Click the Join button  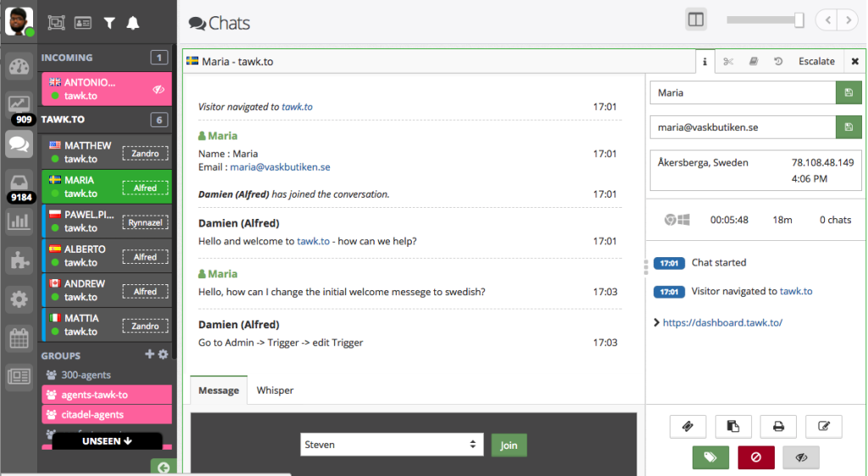[509, 445]
